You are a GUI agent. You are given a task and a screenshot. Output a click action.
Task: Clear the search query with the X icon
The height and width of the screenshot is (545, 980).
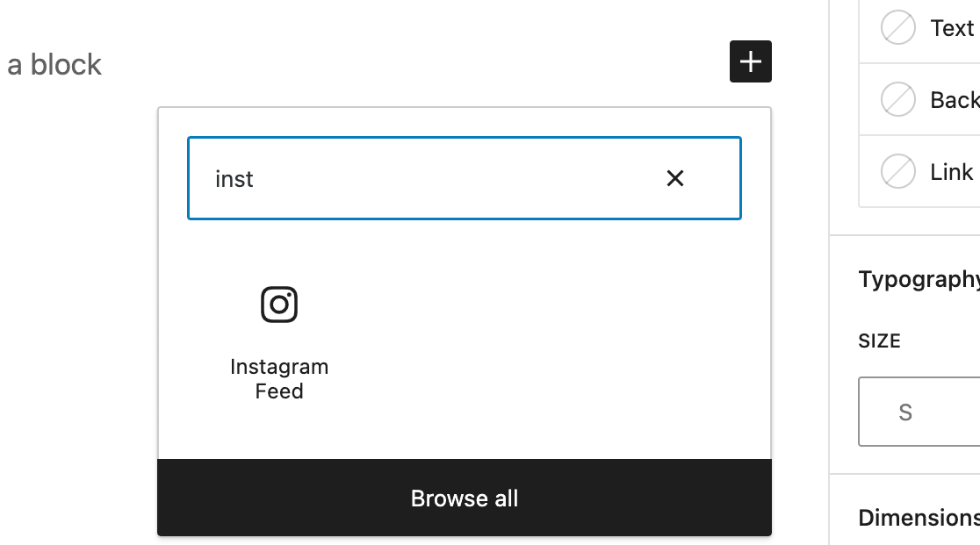click(674, 178)
